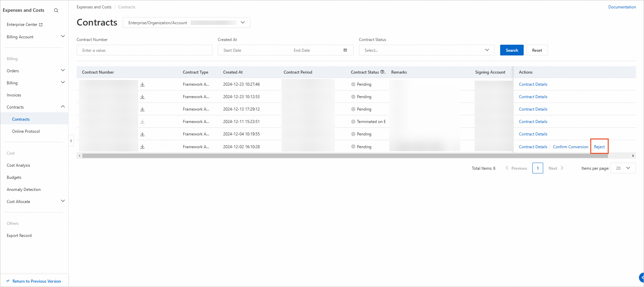Click the Search button

512,50
